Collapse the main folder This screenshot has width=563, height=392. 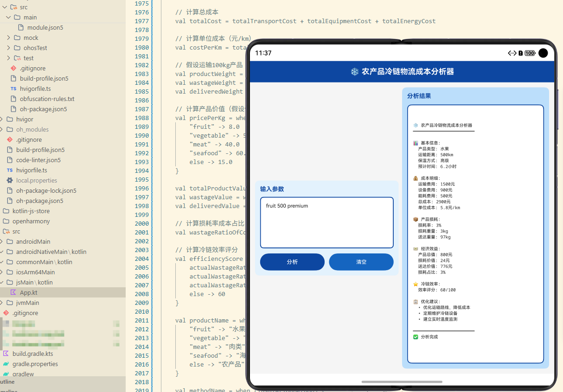[x=8, y=17]
